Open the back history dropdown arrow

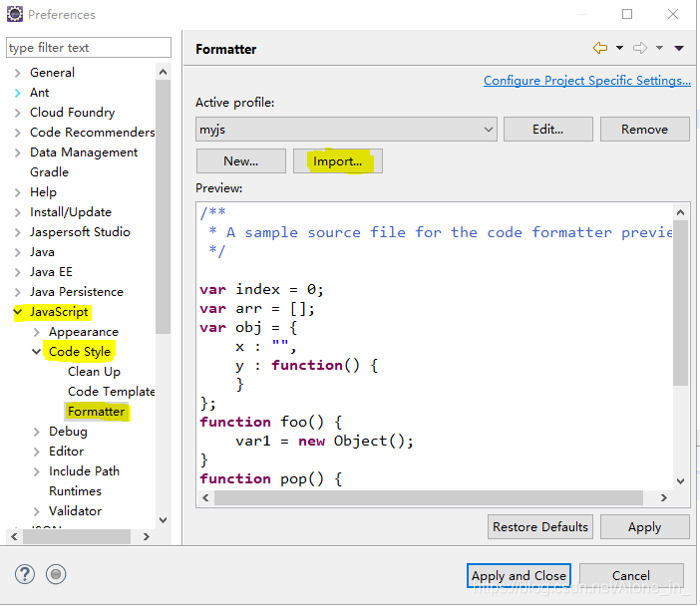tap(619, 48)
